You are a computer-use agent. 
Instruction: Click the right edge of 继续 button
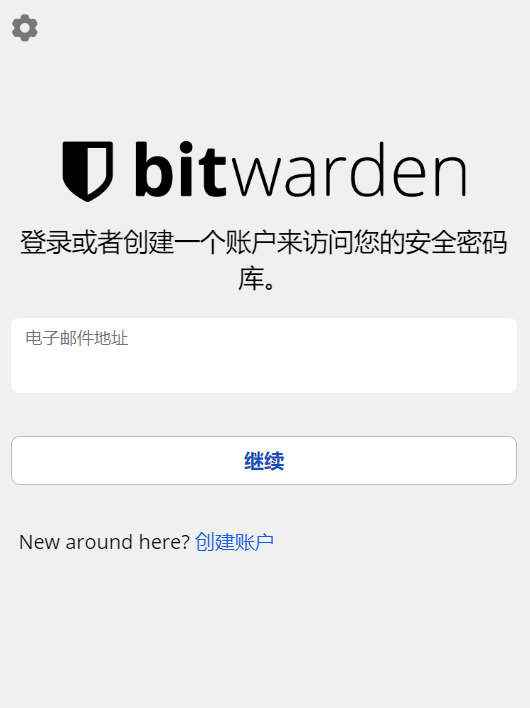click(501, 461)
